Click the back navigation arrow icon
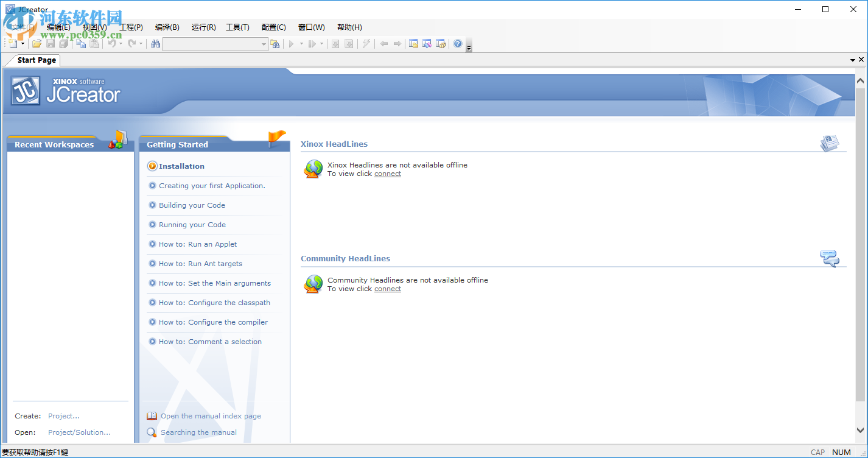The image size is (868, 458). pos(383,43)
